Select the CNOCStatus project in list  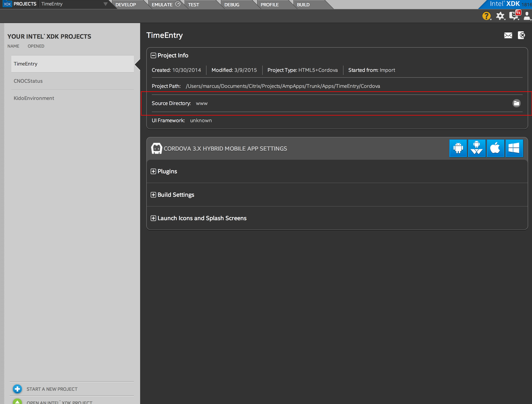[x=28, y=81]
